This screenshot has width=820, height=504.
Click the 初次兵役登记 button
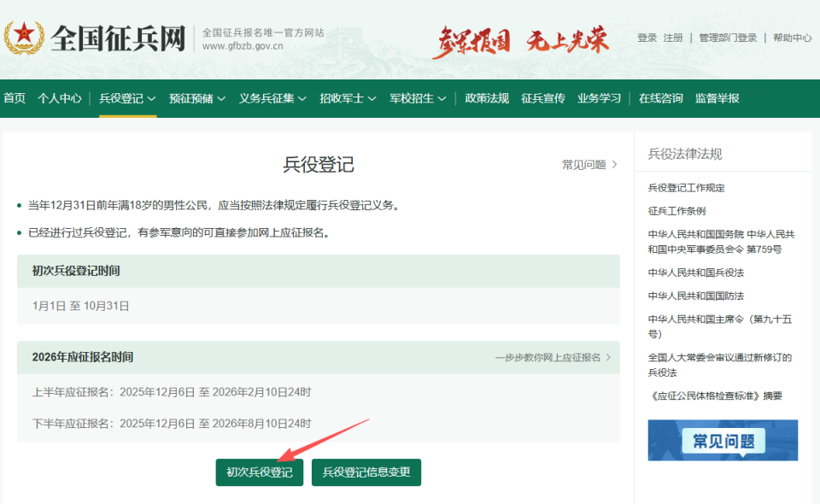(259, 472)
